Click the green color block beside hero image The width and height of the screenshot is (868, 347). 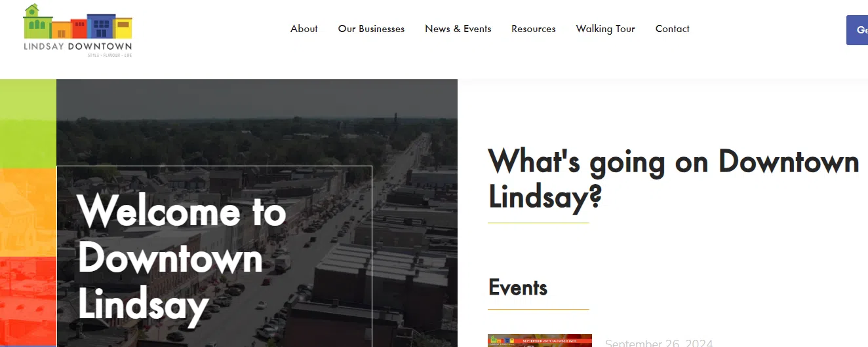point(28,124)
